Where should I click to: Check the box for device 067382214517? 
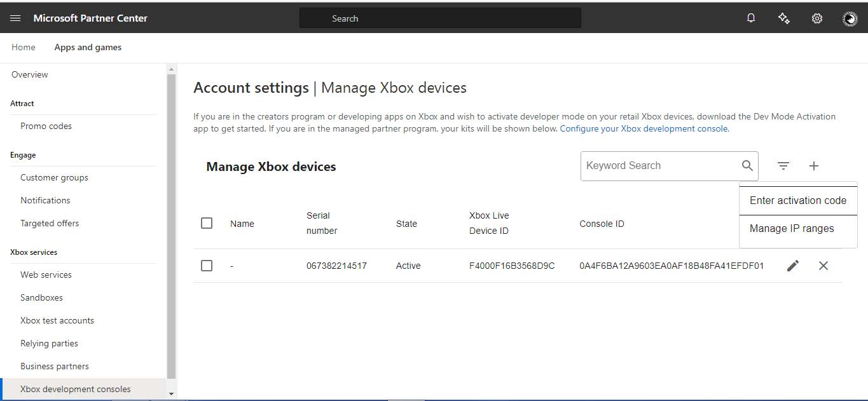207,266
